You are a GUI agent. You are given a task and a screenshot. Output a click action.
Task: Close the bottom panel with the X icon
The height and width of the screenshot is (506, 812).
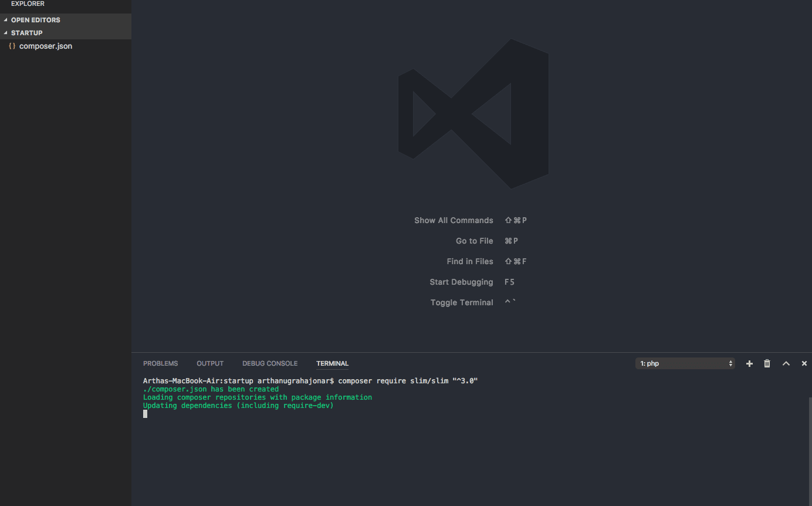(804, 364)
